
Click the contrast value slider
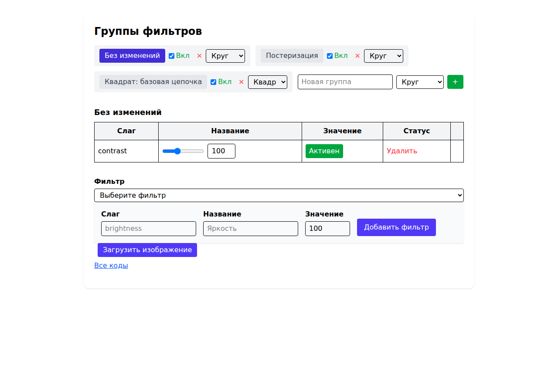pyautogui.click(x=183, y=151)
